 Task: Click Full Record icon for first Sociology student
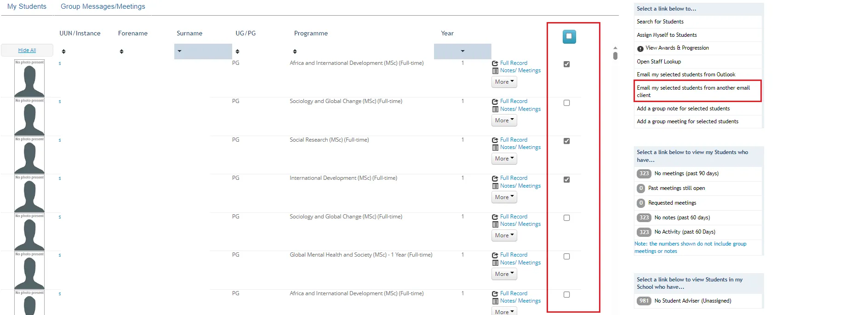(x=495, y=102)
